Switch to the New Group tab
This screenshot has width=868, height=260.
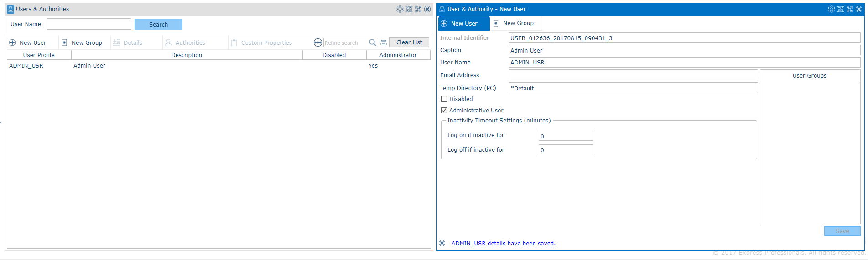[516, 23]
